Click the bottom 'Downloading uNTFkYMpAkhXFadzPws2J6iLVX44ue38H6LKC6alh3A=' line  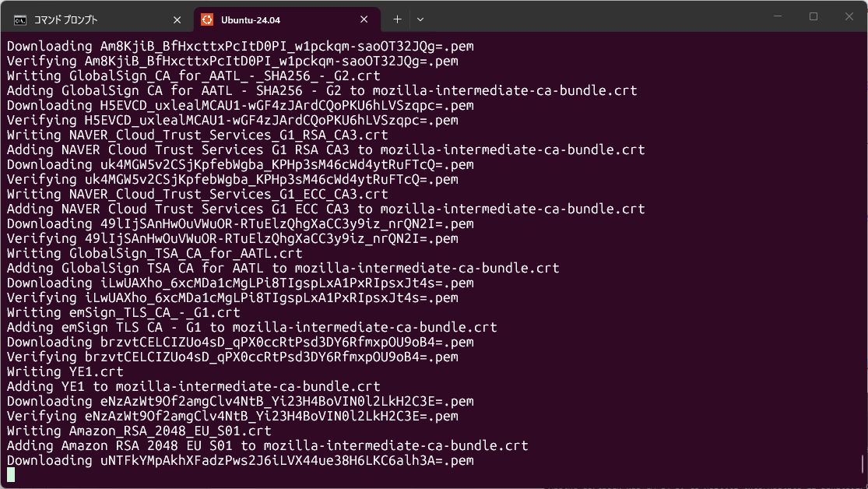pyautogui.click(x=234, y=460)
